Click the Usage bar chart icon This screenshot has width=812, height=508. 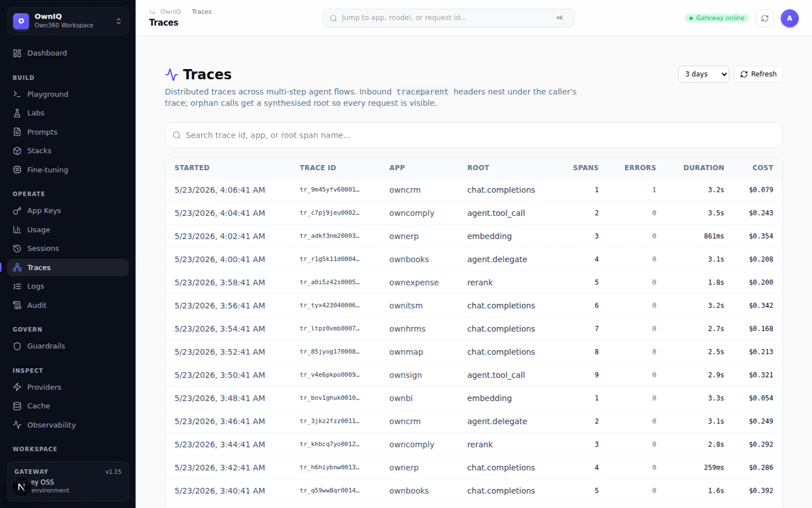coord(17,230)
